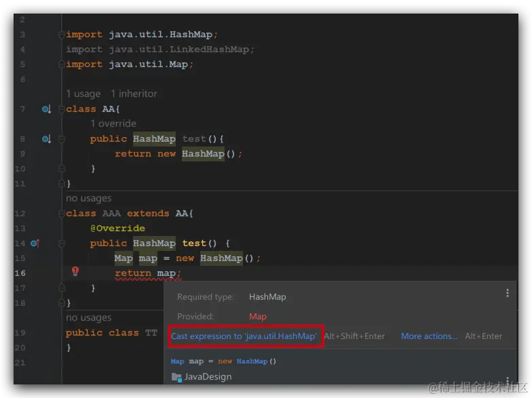Click line number 14 in the gutter
The height and width of the screenshot is (398, 532).
tap(20, 243)
